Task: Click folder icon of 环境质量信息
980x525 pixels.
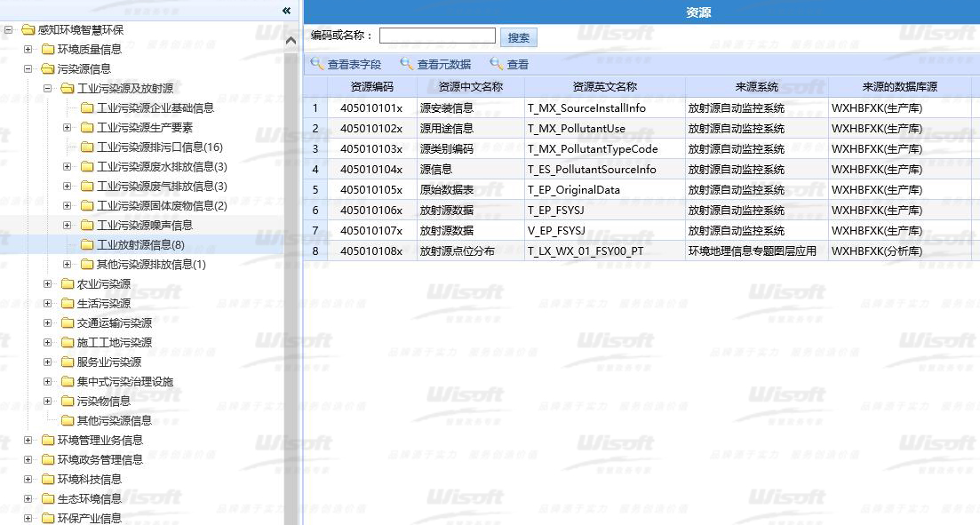Action: pos(48,50)
